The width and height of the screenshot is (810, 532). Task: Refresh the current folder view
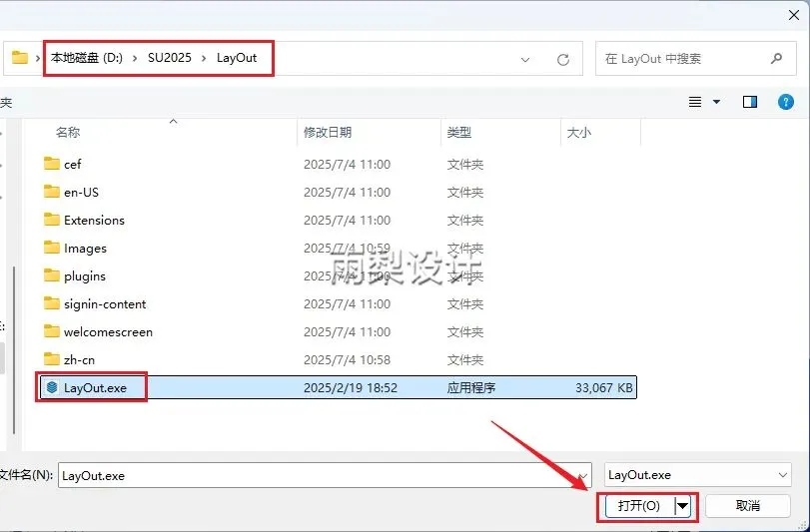[x=563, y=60]
